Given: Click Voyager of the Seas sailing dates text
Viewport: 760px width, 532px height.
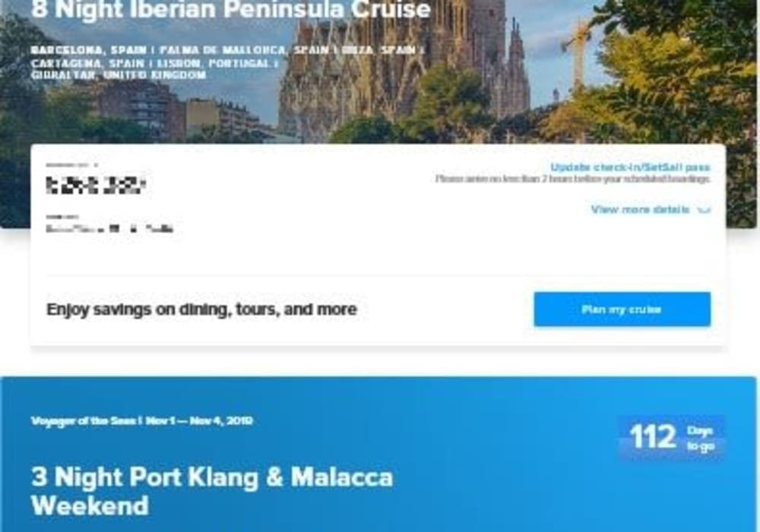Looking at the screenshot, I should [141, 420].
